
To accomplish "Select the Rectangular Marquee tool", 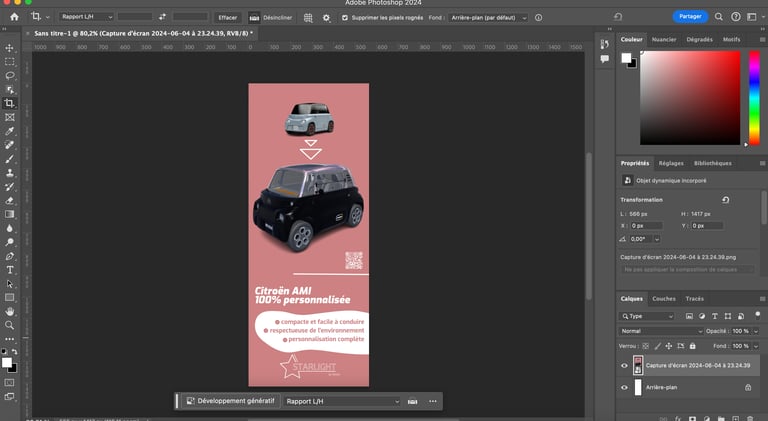I will click(10, 62).
